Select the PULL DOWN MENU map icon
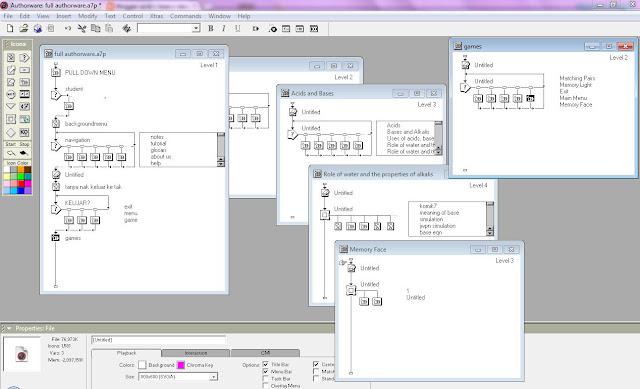Screen dimensions: 640x389 [56, 73]
